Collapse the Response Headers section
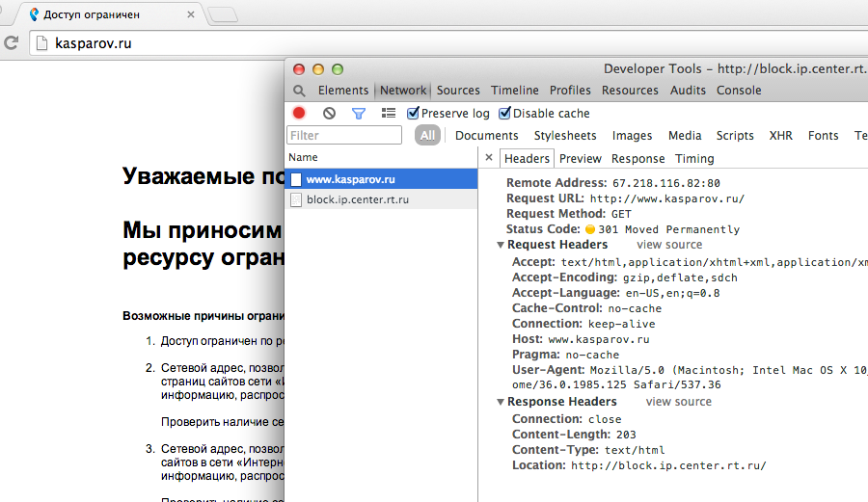Image resolution: width=868 pixels, height=502 pixels. coord(501,402)
